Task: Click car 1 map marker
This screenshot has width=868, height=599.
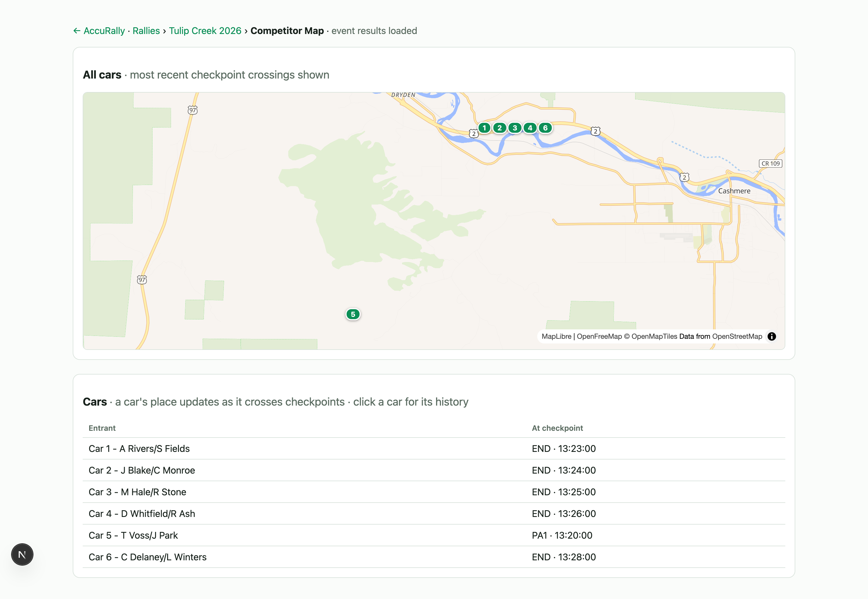Action: pos(484,128)
